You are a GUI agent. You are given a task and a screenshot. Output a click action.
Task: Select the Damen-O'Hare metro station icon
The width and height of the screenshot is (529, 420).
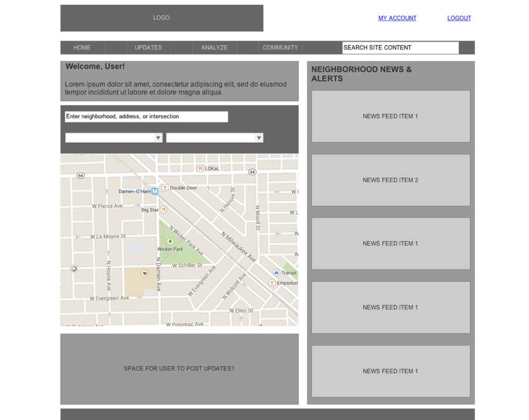[x=155, y=191]
